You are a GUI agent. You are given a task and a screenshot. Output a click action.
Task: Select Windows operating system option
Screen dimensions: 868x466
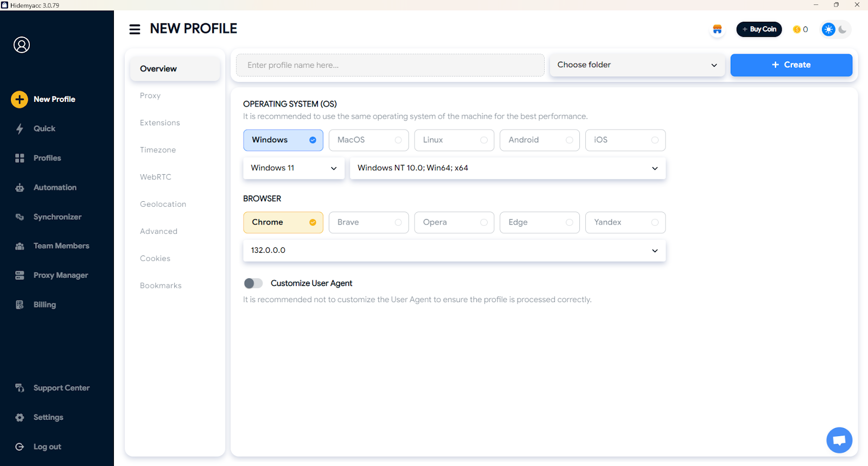[x=283, y=140]
